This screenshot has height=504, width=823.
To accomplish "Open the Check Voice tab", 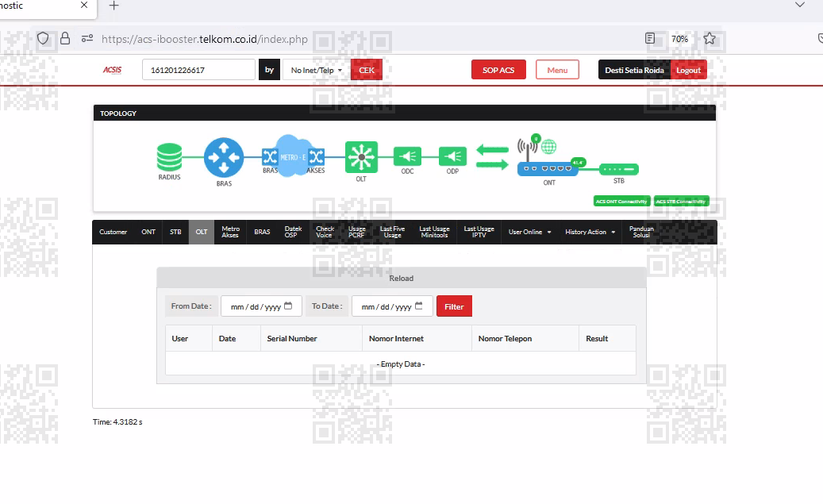I will [x=325, y=232].
